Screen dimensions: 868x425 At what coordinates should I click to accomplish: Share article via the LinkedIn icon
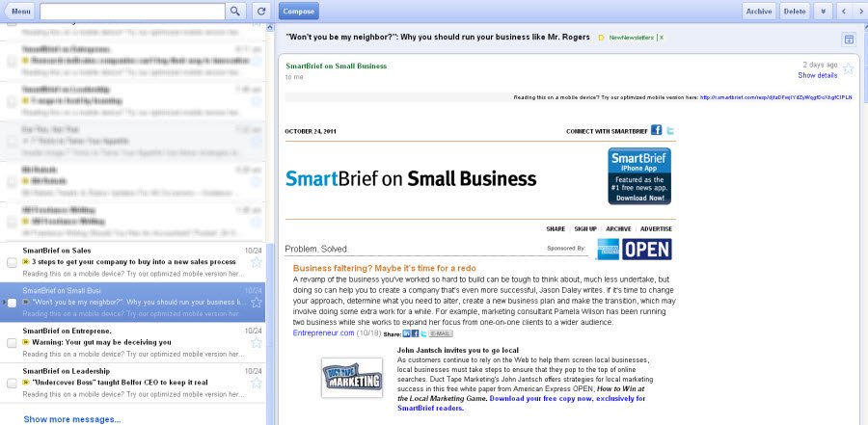tap(406, 333)
